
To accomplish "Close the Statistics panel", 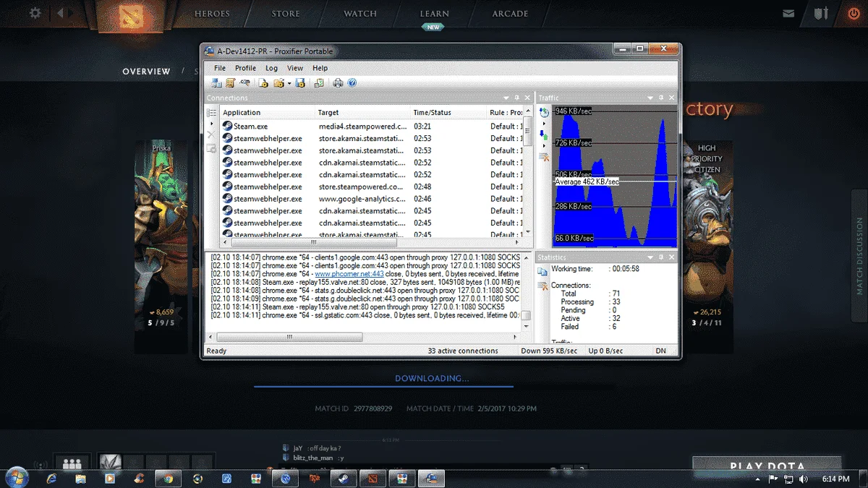I will point(671,257).
